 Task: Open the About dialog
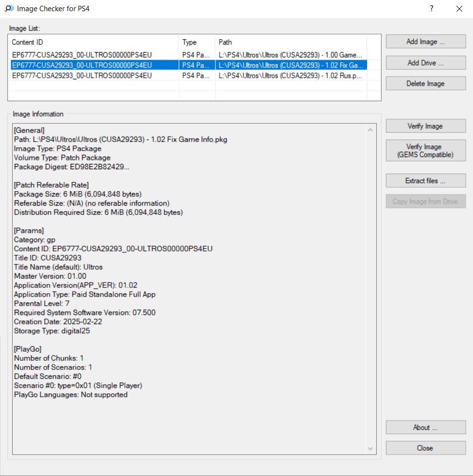pyautogui.click(x=426, y=427)
